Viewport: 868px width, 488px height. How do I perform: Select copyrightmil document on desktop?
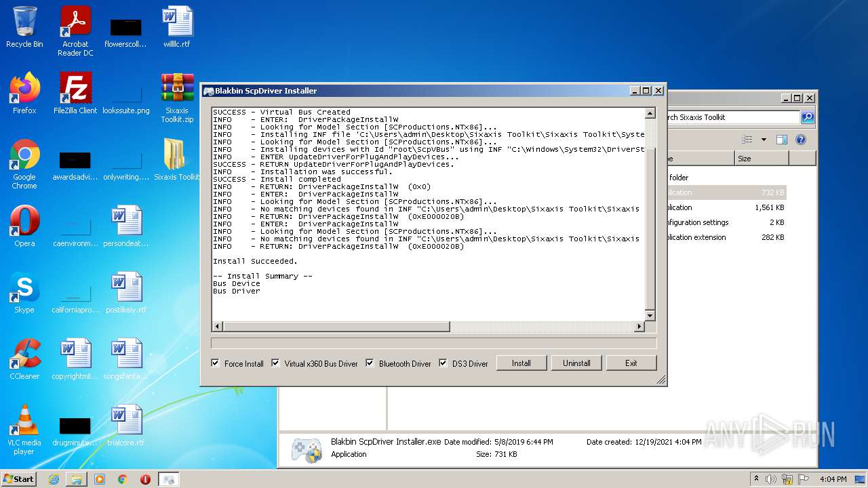tap(75, 359)
